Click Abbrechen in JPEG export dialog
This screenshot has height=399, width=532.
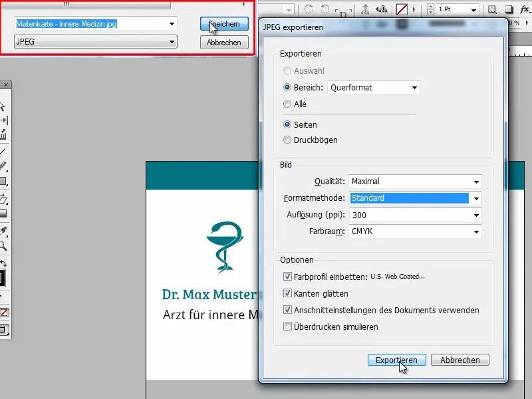tap(460, 360)
